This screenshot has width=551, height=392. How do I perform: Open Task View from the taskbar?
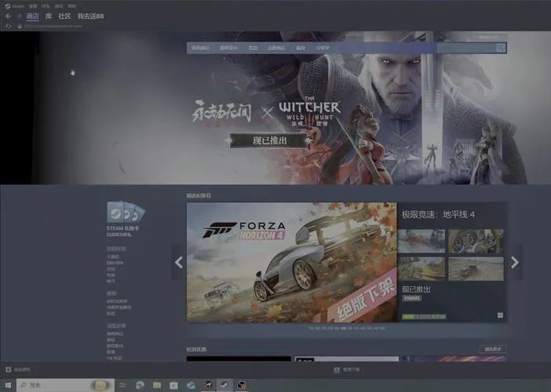(122, 385)
